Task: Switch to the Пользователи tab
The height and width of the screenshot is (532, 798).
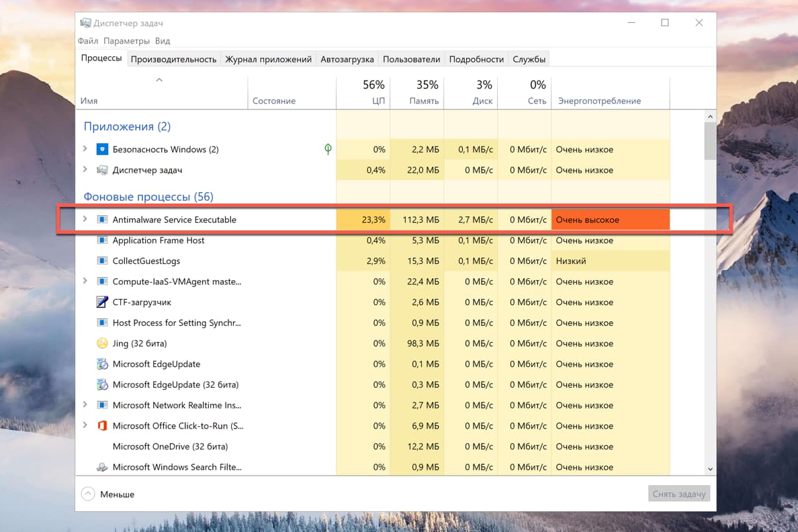Action: (411, 59)
